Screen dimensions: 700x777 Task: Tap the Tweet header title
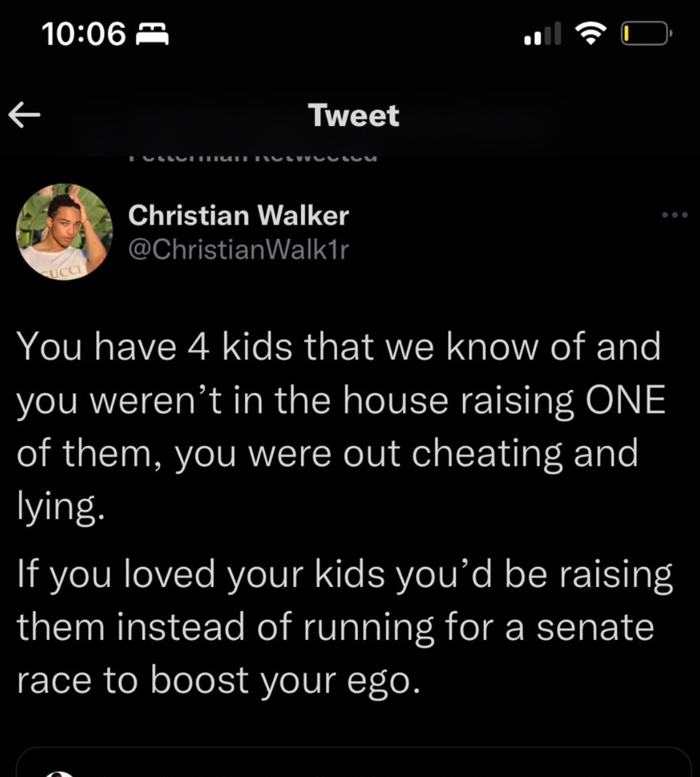pyautogui.click(x=353, y=116)
